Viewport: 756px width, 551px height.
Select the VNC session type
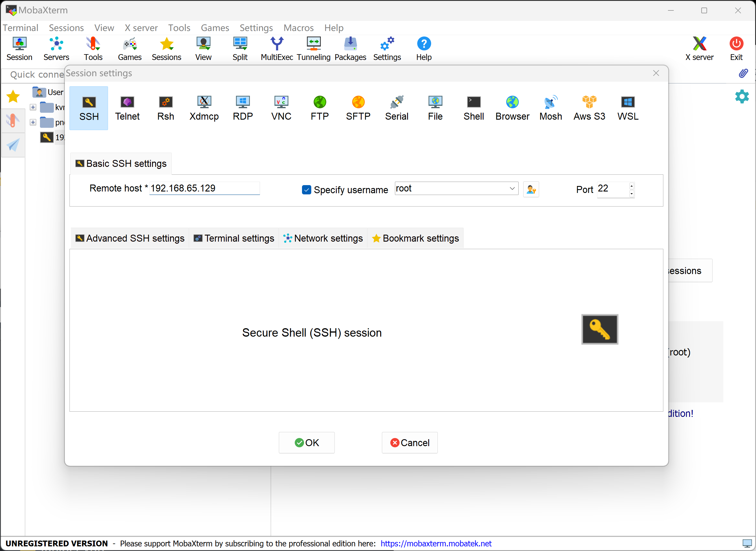tap(281, 108)
